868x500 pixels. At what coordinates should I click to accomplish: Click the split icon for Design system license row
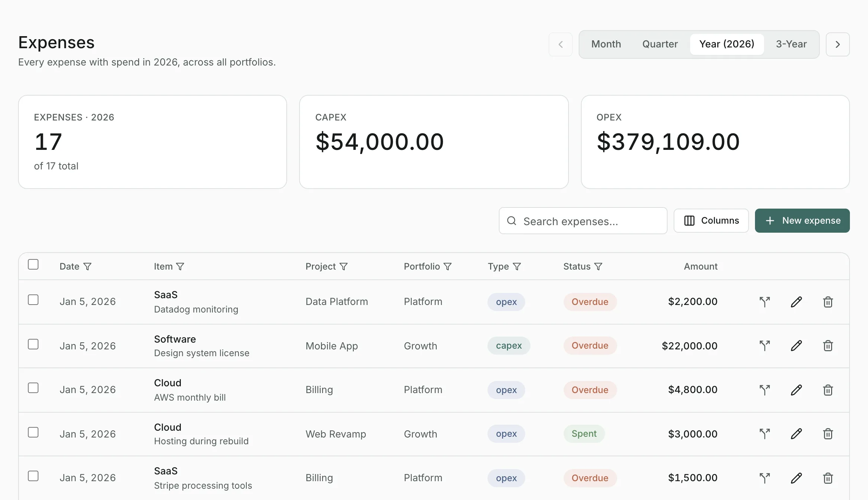pyautogui.click(x=764, y=346)
